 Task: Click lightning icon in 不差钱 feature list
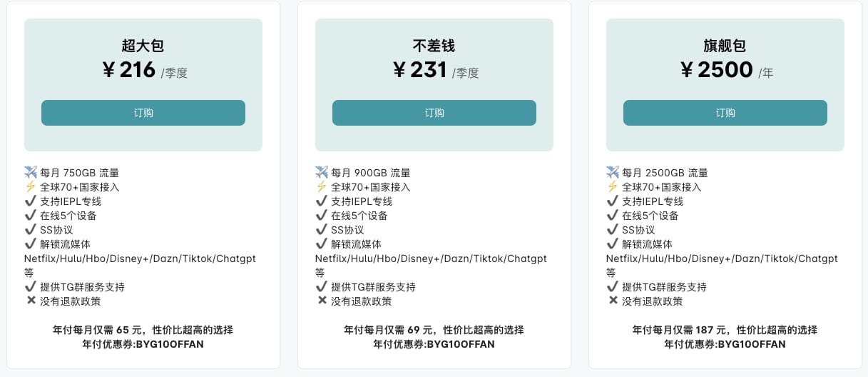[322, 186]
